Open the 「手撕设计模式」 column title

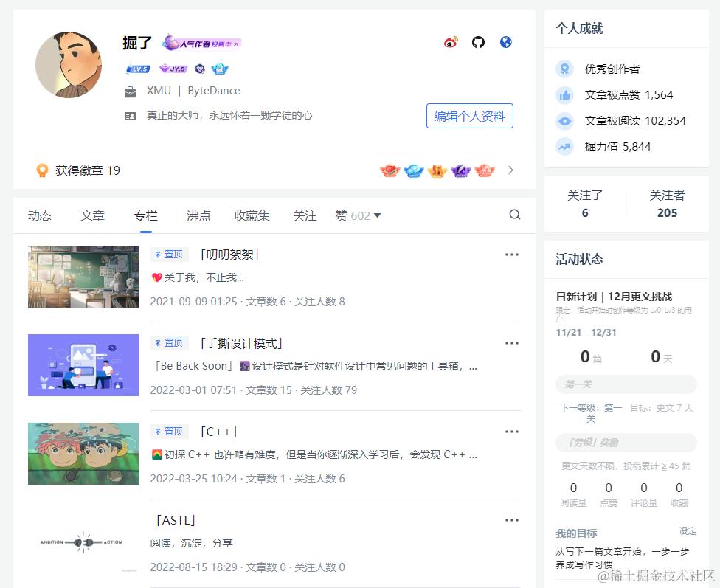(x=241, y=343)
